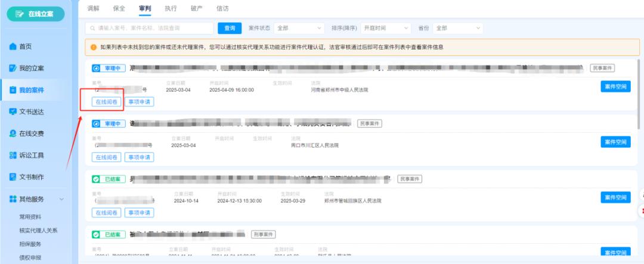Click the case search input field

[149, 28]
